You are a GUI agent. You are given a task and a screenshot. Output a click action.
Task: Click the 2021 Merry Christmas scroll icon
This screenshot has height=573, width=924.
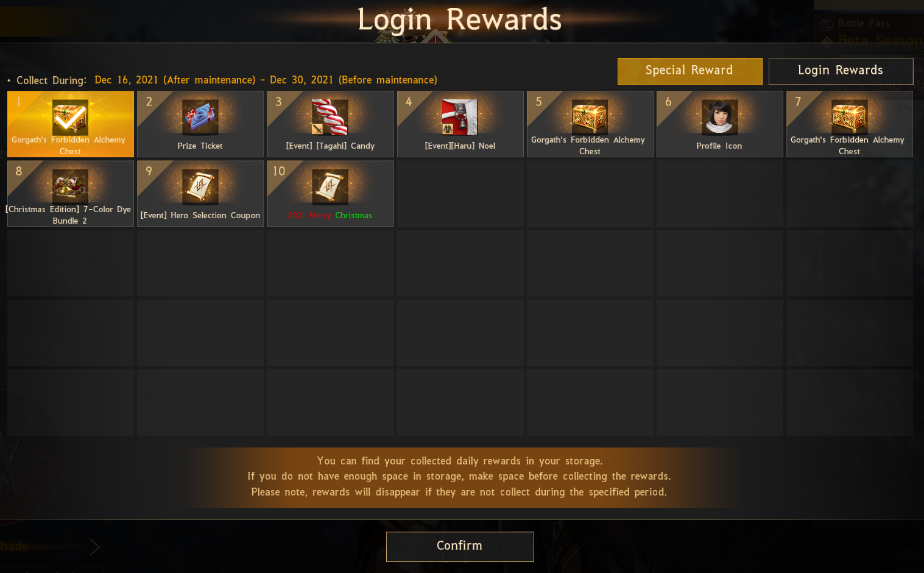click(330, 187)
